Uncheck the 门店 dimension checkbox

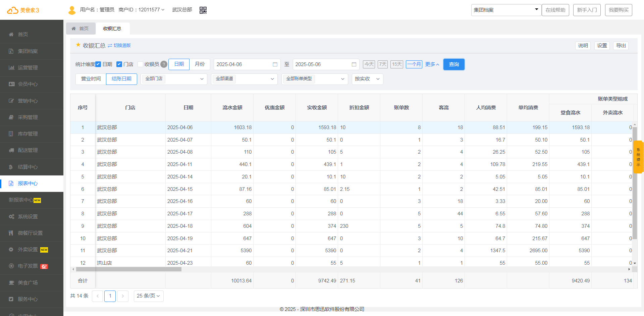[119, 64]
